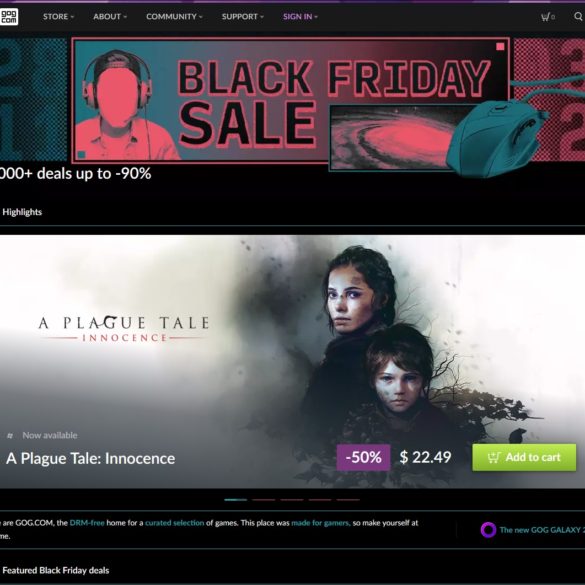The image size is (585, 585).
Task: Open the Black Friday Sale banner
Action: coord(291,101)
